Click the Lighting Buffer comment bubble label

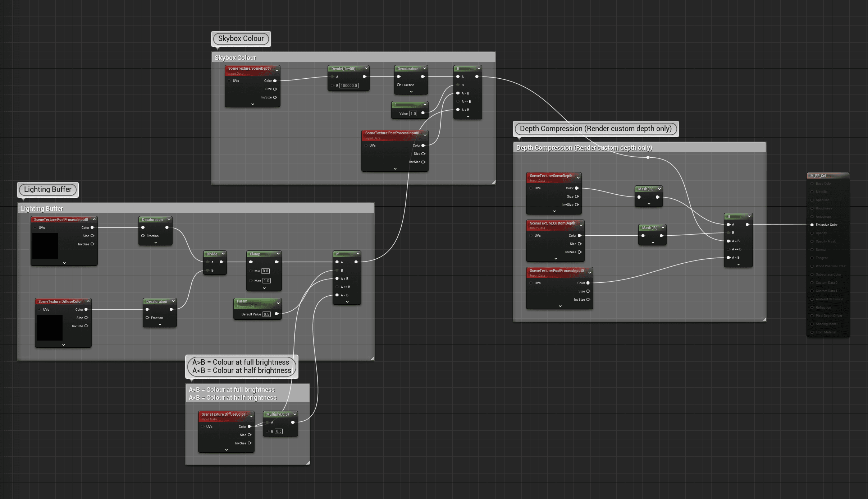coord(47,189)
